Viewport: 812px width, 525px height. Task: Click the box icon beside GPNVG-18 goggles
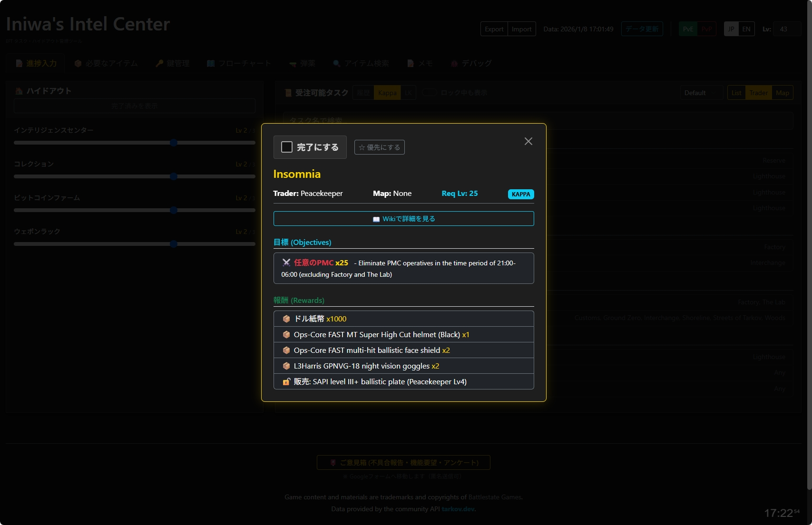(x=286, y=366)
